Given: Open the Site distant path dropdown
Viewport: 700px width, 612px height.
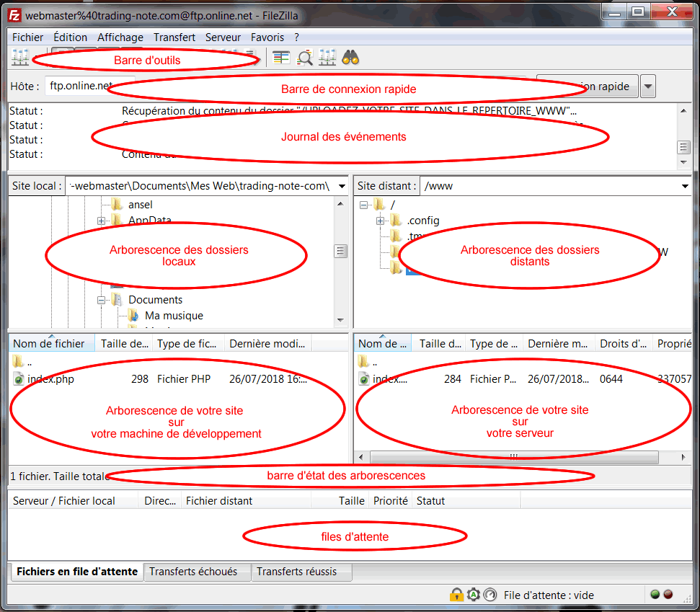Looking at the screenshot, I should click(x=684, y=187).
